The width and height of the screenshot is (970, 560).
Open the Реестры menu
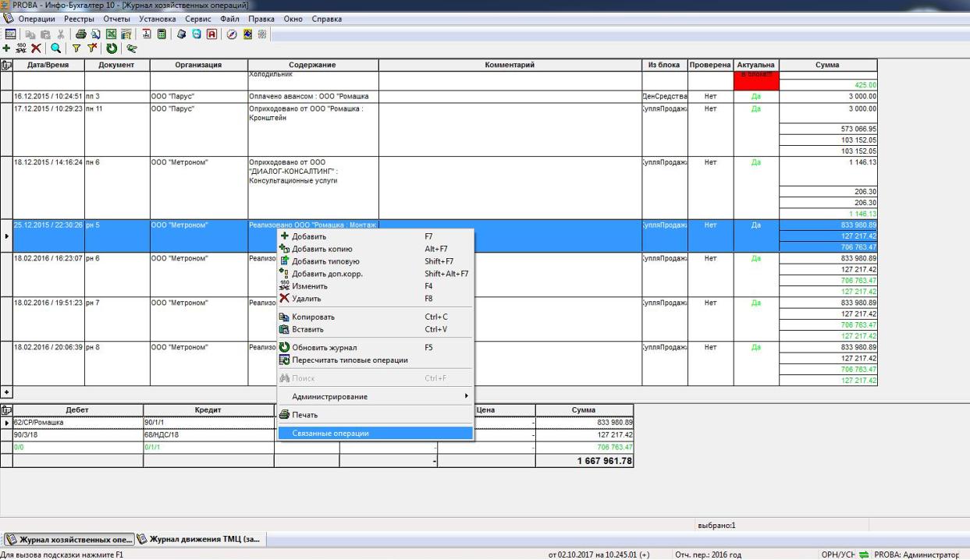tap(80, 19)
